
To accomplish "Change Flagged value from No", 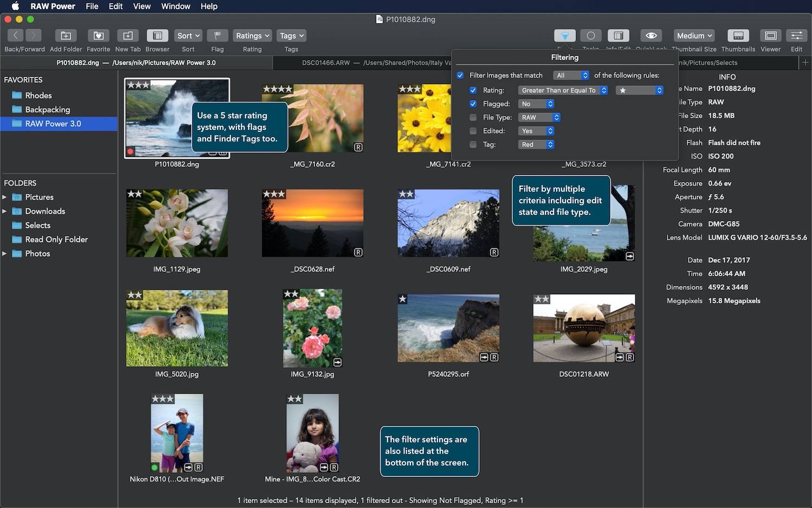I will coord(536,104).
